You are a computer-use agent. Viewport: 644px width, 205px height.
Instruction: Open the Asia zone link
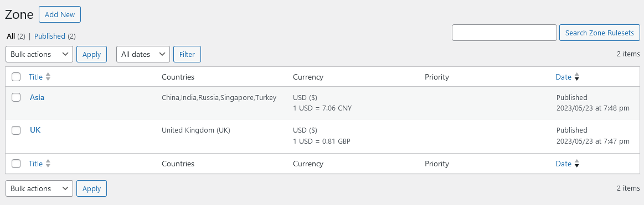coord(37,97)
